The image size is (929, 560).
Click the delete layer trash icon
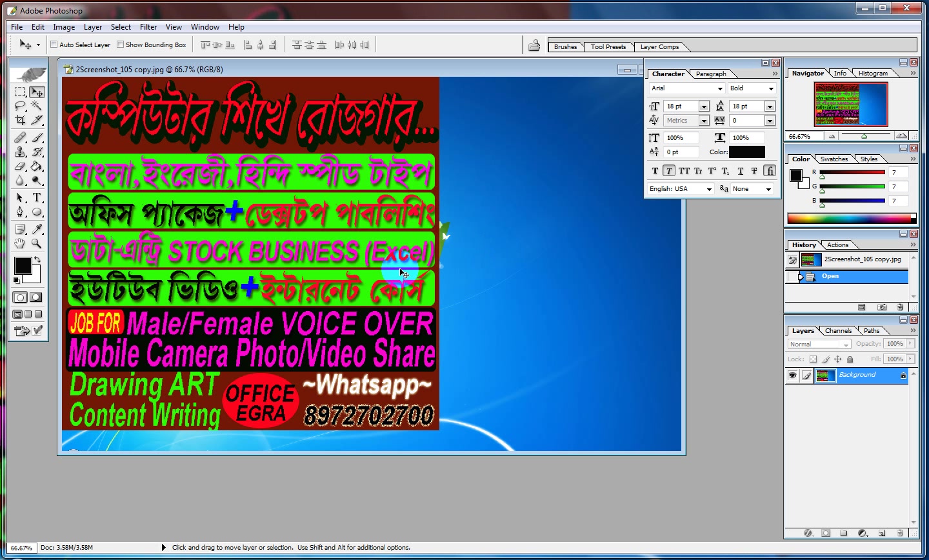click(x=900, y=533)
